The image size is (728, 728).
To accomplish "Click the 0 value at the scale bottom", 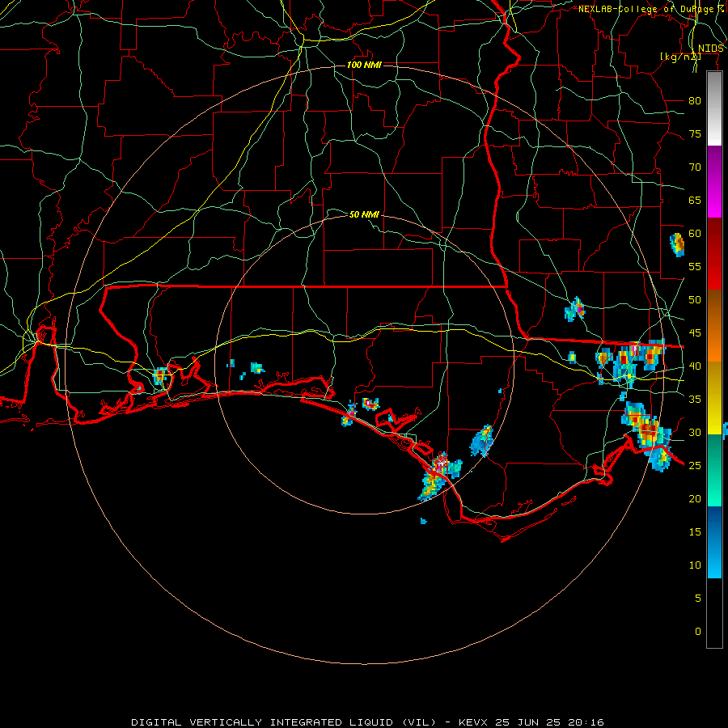I will coord(698,632).
